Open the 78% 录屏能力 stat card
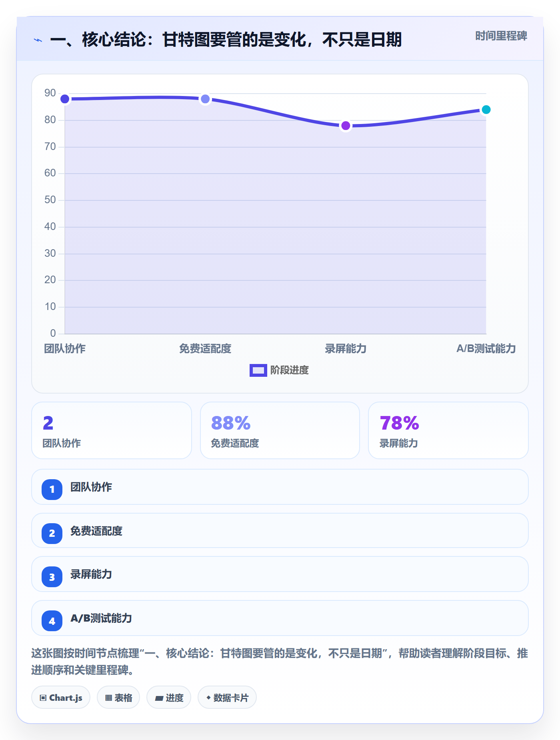 (x=448, y=430)
